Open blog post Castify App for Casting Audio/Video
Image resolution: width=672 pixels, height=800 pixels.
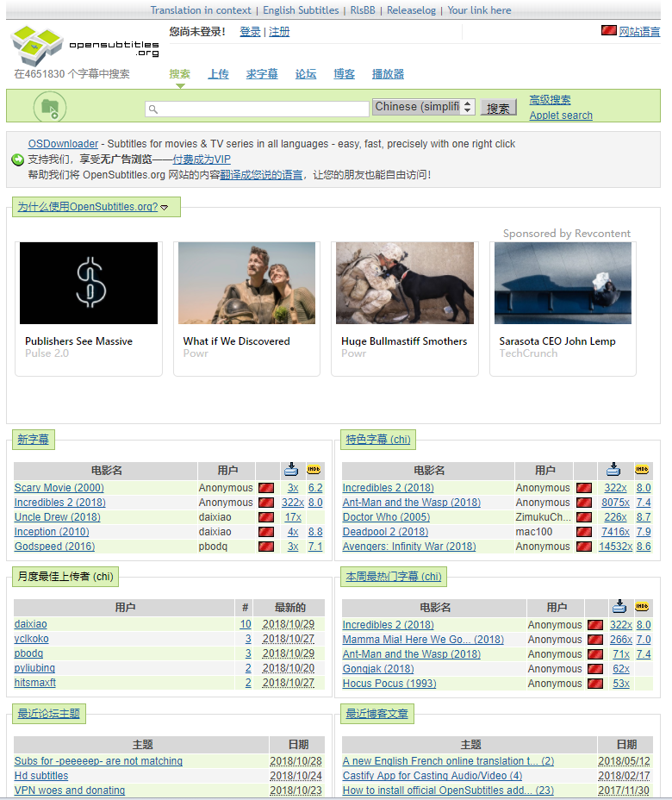point(432,776)
